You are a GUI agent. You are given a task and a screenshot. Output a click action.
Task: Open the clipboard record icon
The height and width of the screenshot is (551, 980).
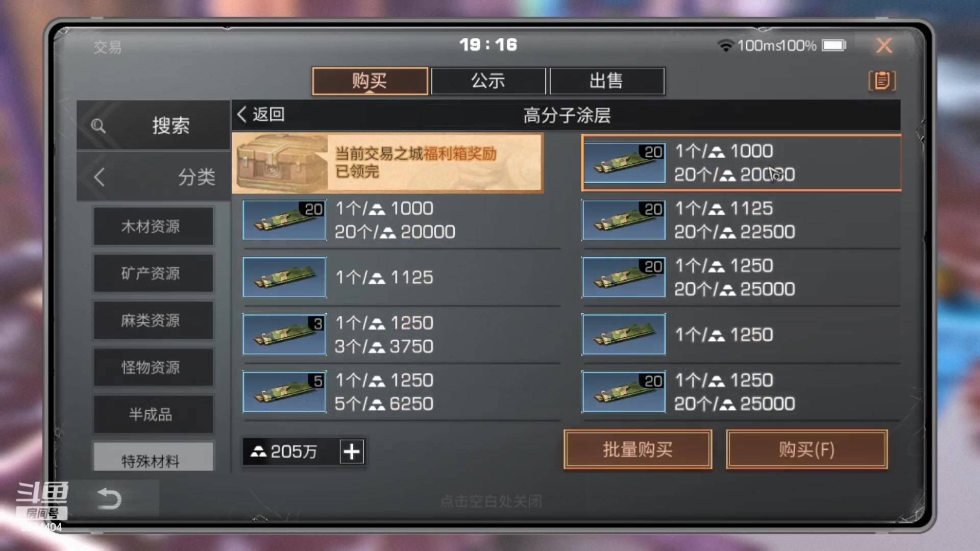click(x=882, y=81)
